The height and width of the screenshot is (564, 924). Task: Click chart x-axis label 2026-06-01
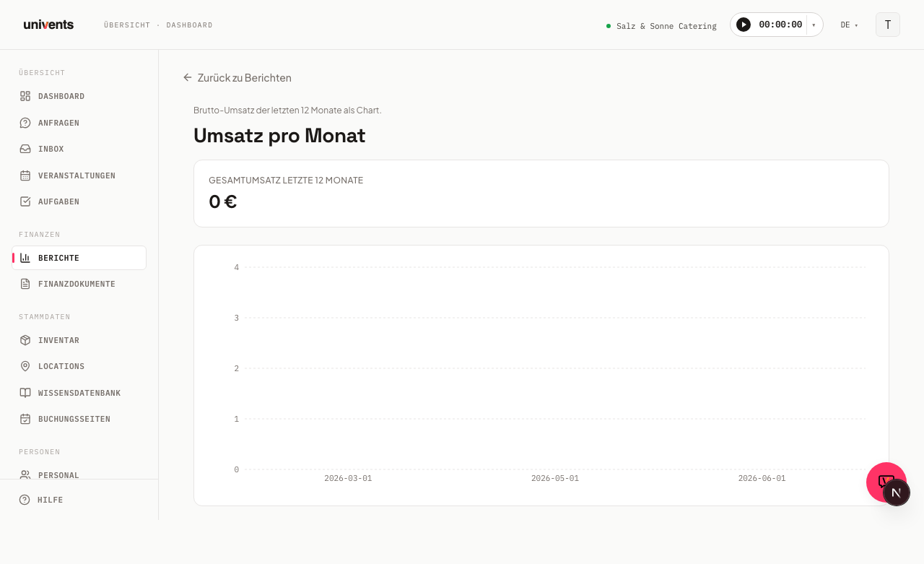coord(762,478)
